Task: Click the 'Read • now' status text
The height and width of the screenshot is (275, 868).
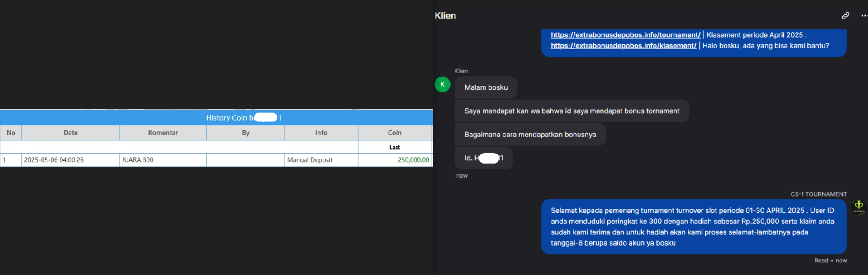Action: pyautogui.click(x=830, y=261)
